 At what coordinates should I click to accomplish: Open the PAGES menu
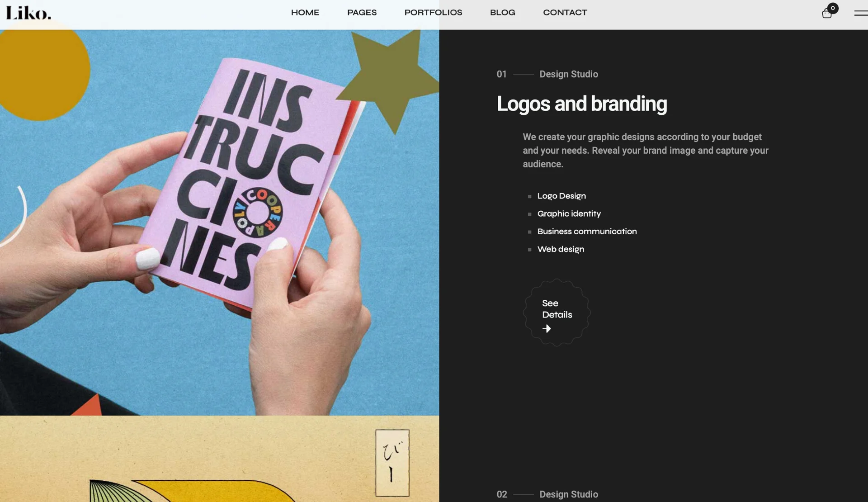(x=362, y=13)
